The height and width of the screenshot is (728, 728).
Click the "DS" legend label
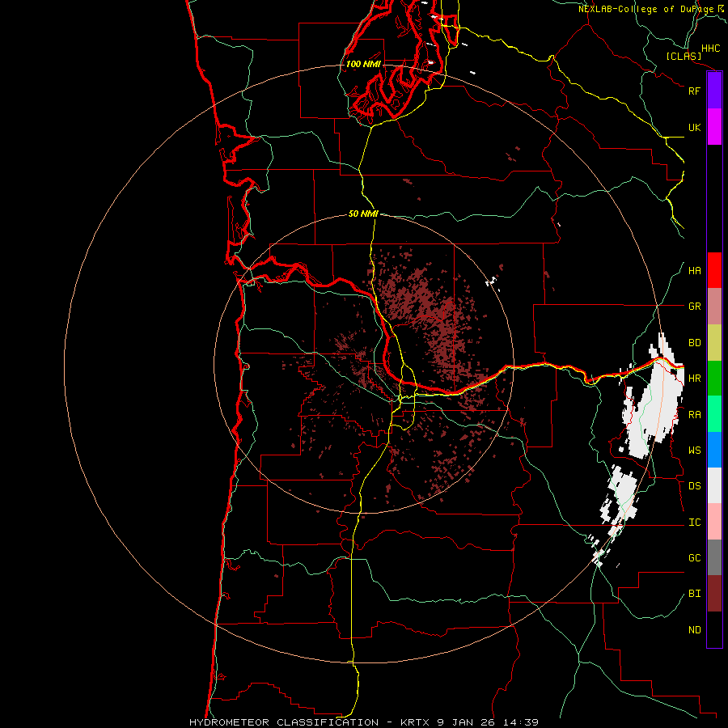694,486
